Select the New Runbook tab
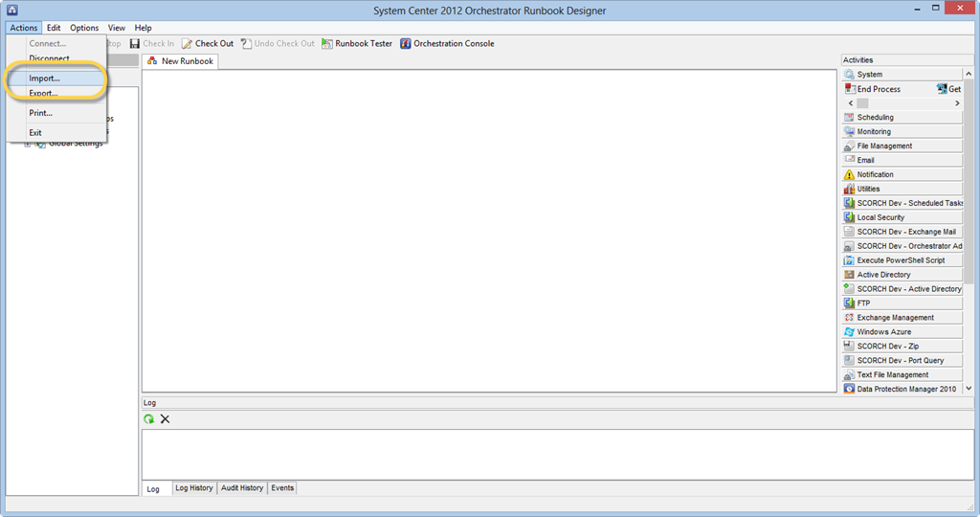Viewport: 980px width, 517px height. pyautogui.click(x=181, y=61)
